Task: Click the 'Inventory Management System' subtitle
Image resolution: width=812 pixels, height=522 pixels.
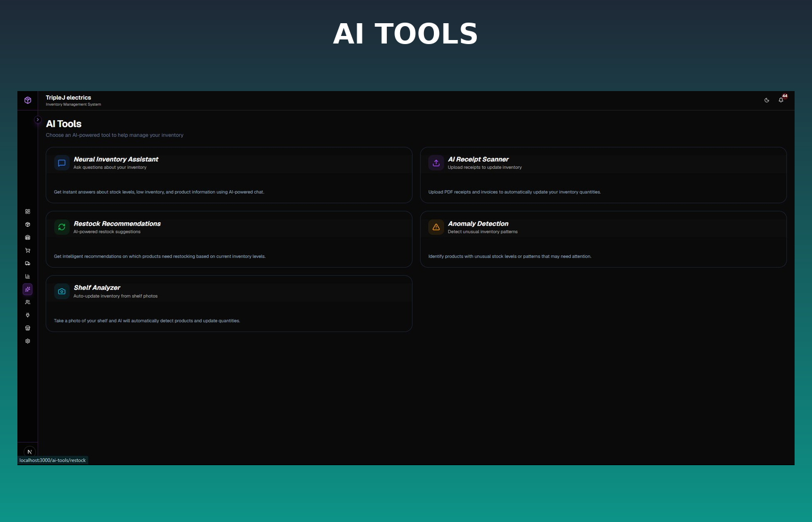Action: (74, 104)
